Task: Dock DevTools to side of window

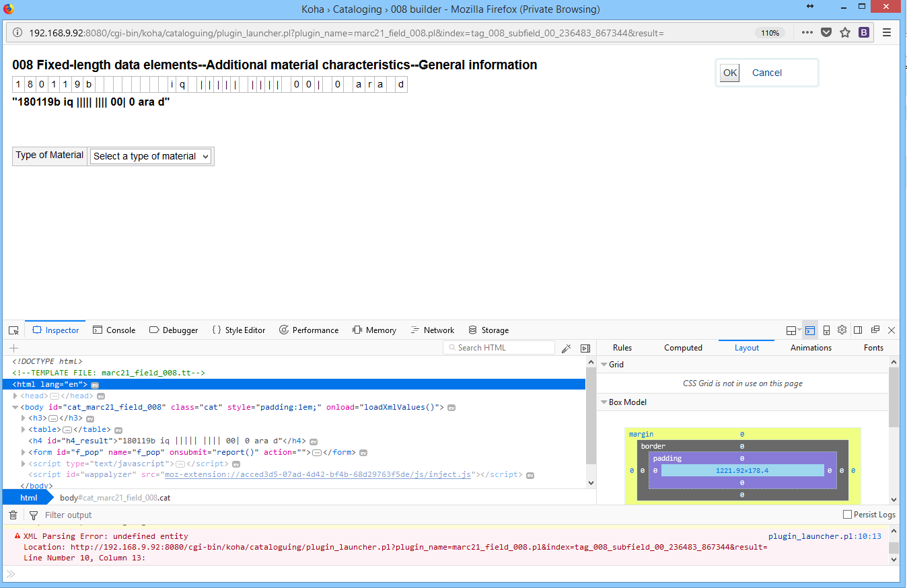Action: [858, 330]
